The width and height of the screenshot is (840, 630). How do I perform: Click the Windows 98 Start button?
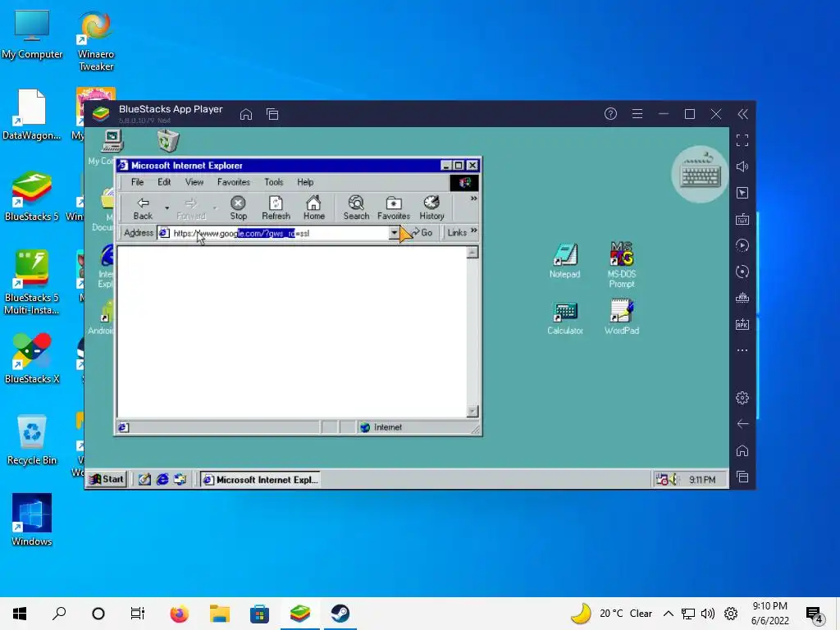click(x=107, y=479)
